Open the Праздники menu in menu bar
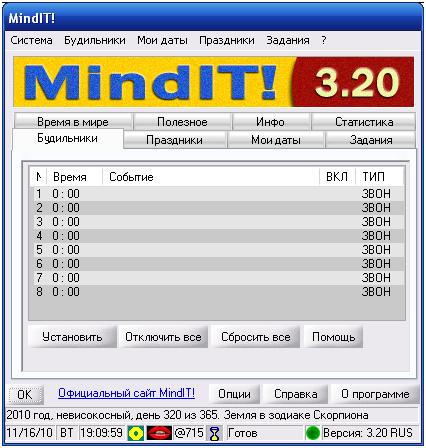This screenshot has width=426, height=448. [227, 40]
